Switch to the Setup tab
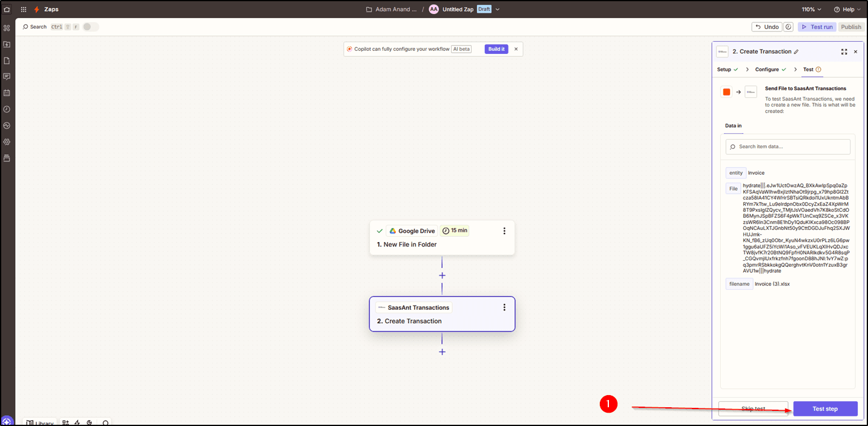The image size is (868, 426). pyautogui.click(x=724, y=70)
